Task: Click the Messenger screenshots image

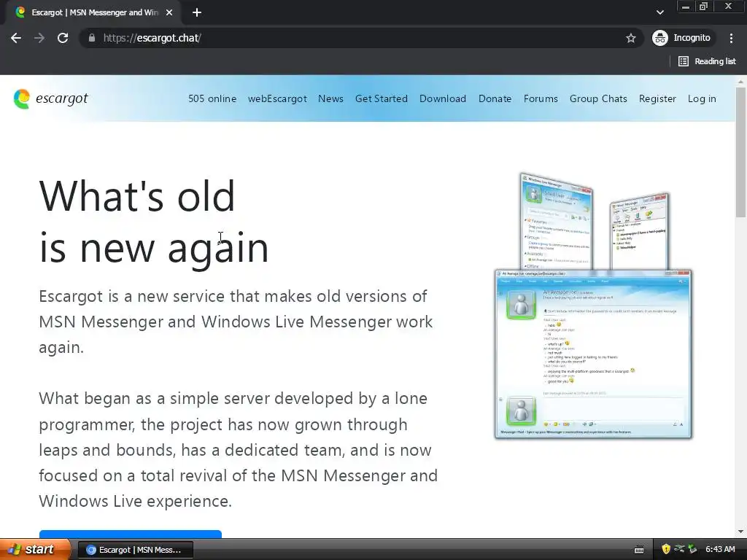Action: pos(593,306)
